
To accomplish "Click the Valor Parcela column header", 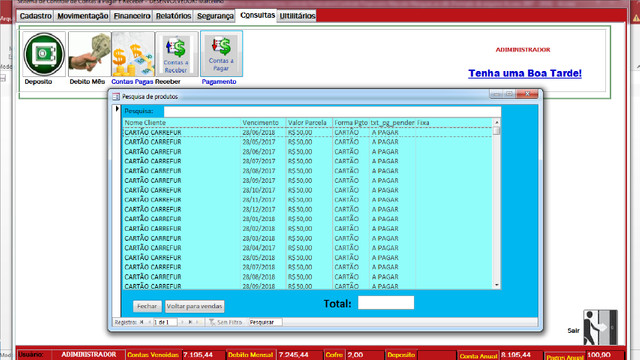I will [x=309, y=122].
